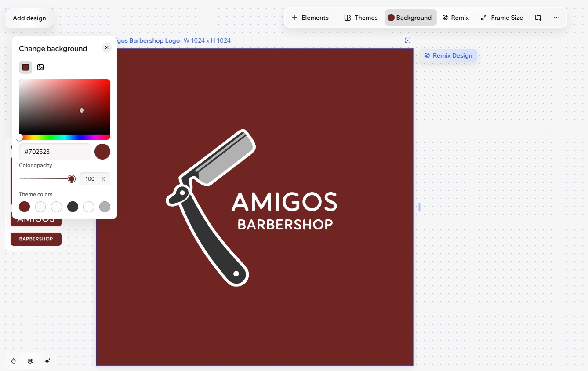This screenshot has width=588, height=371.
Task: Open Frame Size settings
Action: 502,18
